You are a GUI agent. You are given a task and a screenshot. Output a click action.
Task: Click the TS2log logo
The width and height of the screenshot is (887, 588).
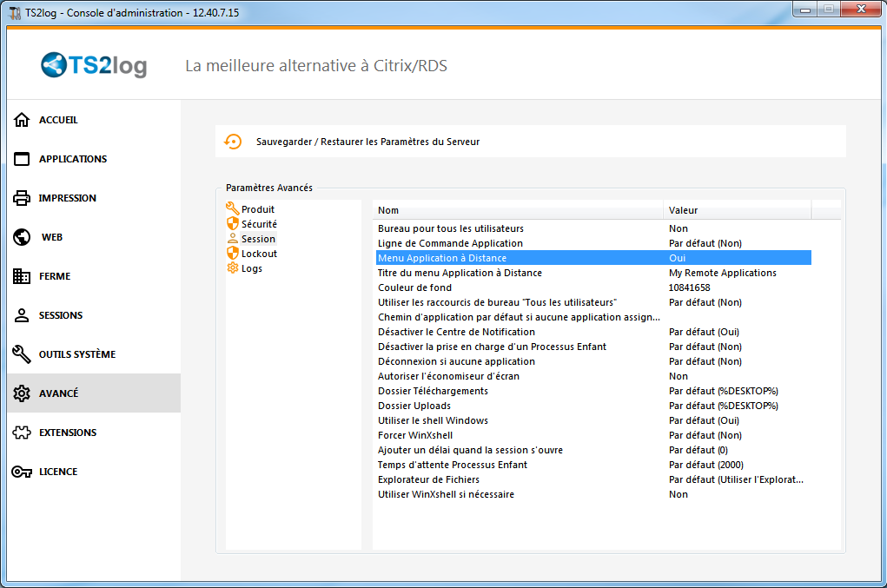click(94, 65)
